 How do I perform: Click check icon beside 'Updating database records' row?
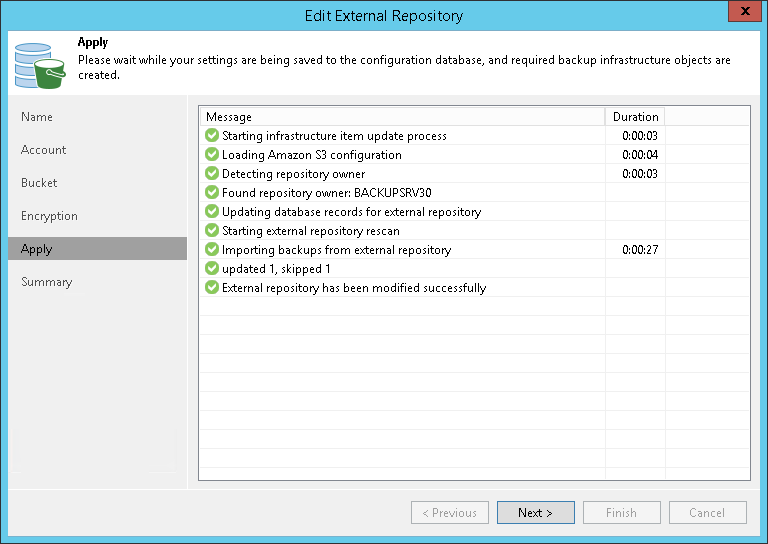click(212, 212)
